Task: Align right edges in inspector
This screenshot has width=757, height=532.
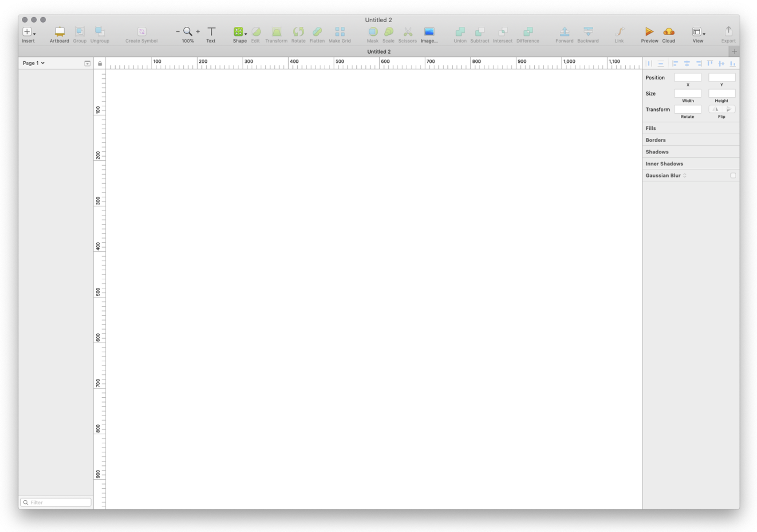Action: pos(699,64)
